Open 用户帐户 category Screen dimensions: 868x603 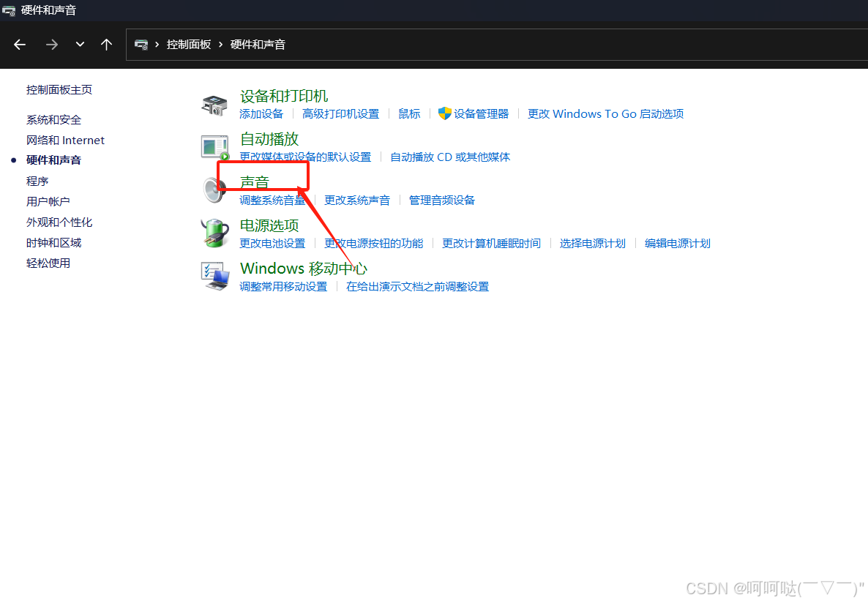click(48, 201)
